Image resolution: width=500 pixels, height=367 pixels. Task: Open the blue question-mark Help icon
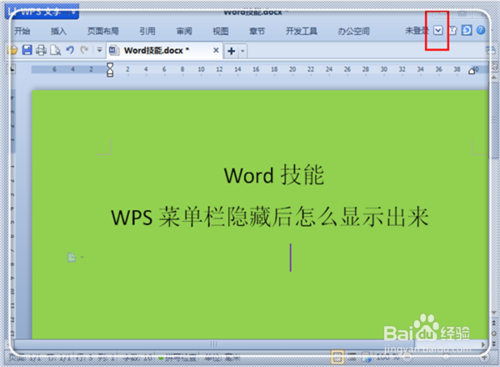tap(481, 30)
